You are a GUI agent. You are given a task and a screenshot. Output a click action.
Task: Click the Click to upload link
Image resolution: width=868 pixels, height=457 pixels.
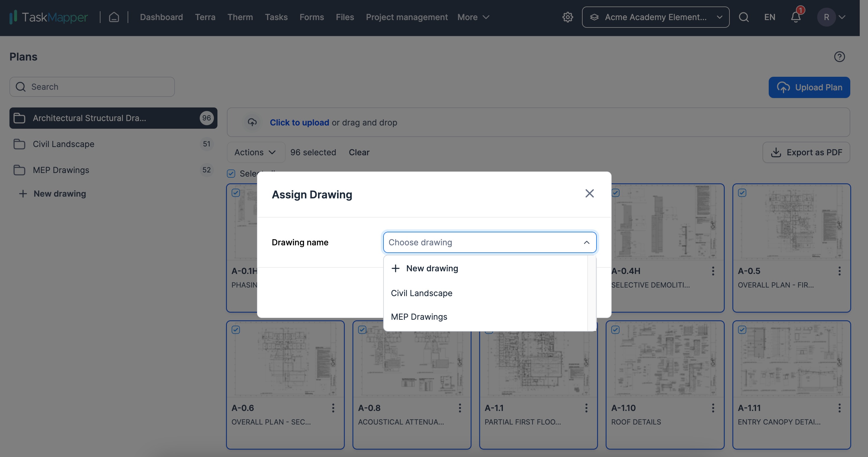coord(299,122)
